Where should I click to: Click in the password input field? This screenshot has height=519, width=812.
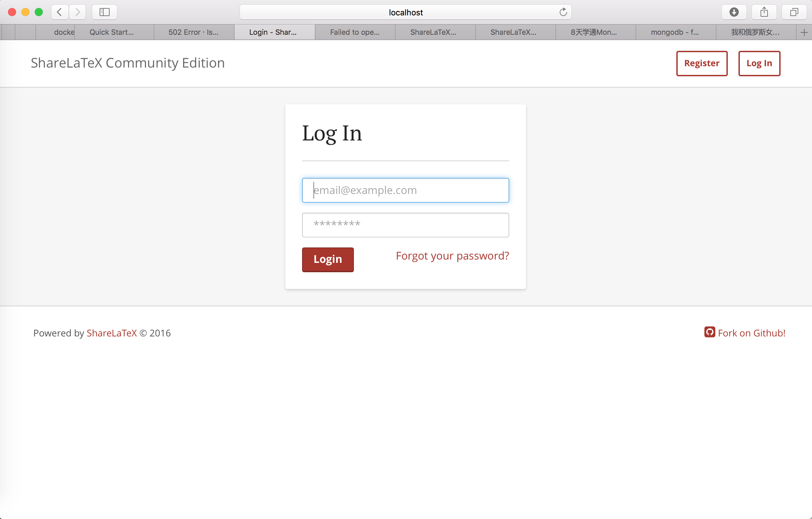405,225
